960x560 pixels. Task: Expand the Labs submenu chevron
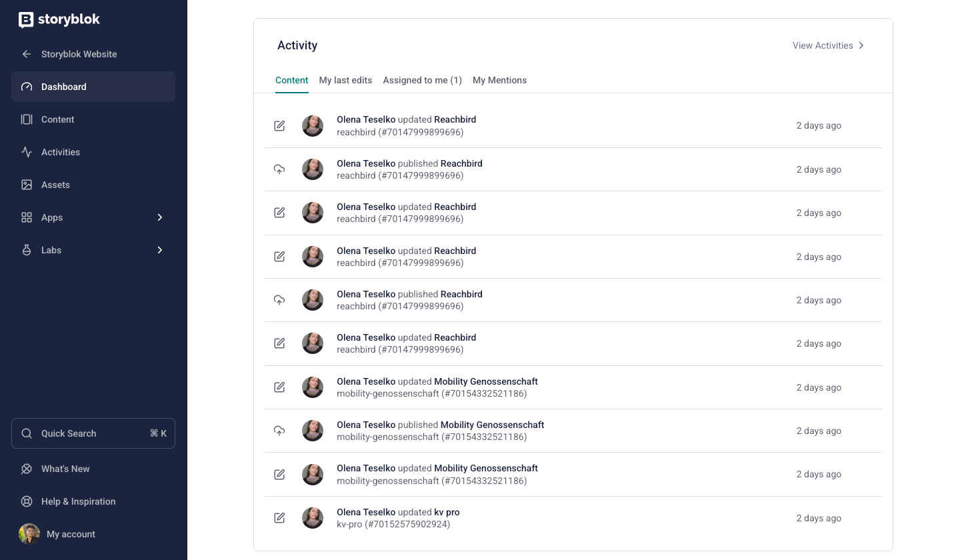pyautogui.click(x=160, y=250)
